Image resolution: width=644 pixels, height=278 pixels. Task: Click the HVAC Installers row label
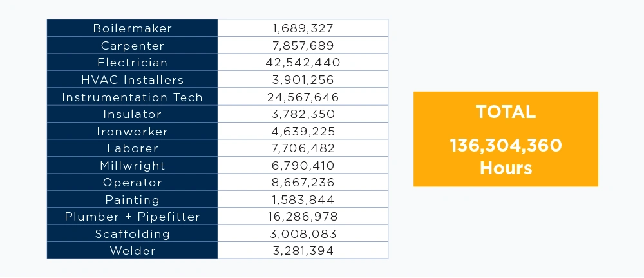[x=132, y=79]
